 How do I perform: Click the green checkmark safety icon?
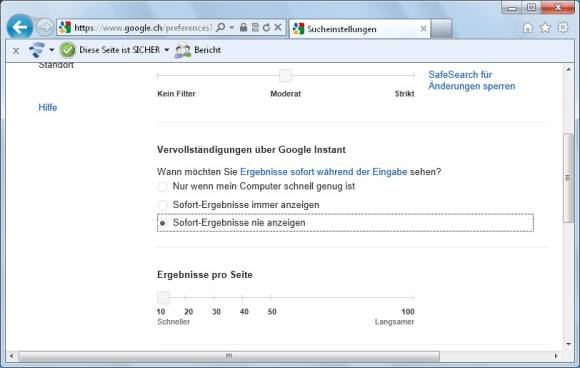click(x=68, y=50)
